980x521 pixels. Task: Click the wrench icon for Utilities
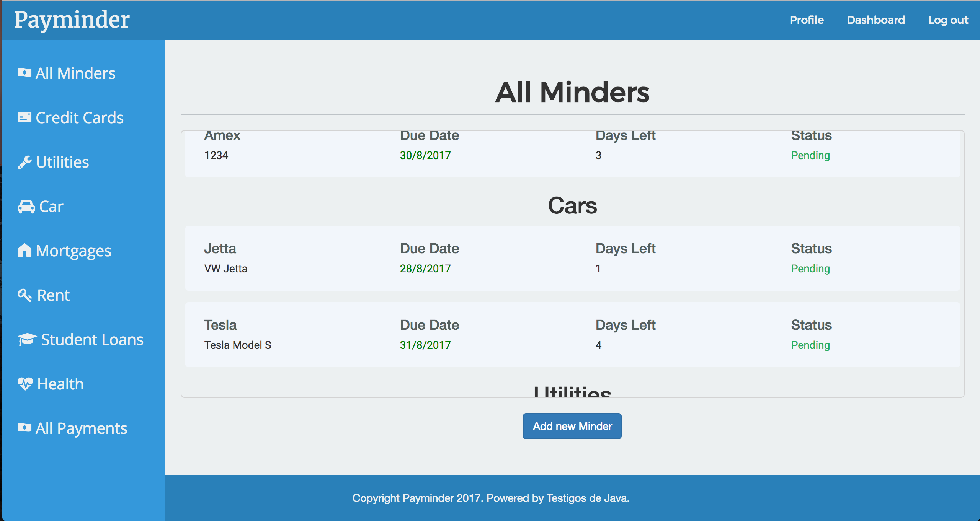[24, 162]
